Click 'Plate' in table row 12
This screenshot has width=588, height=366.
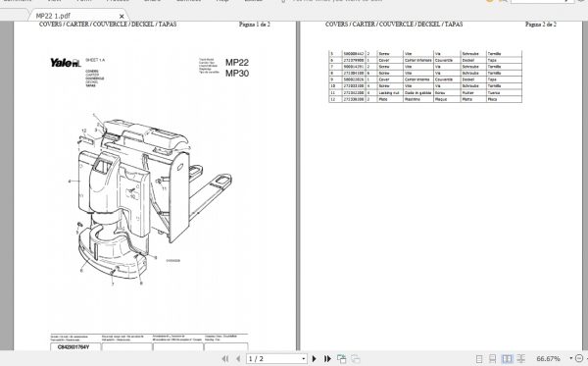pyautogui.click(x=383, y=99)
